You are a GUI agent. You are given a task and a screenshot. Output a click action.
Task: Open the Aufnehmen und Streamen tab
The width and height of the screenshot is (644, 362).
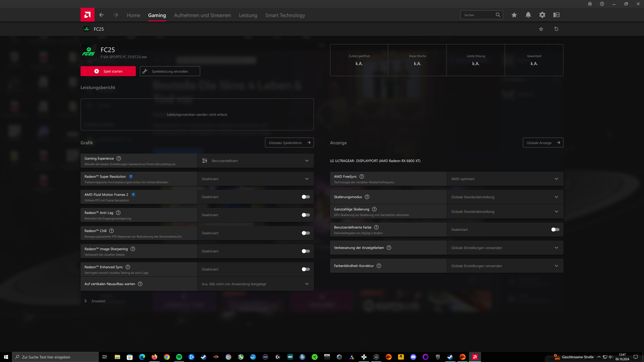click(x=203, y=15)
